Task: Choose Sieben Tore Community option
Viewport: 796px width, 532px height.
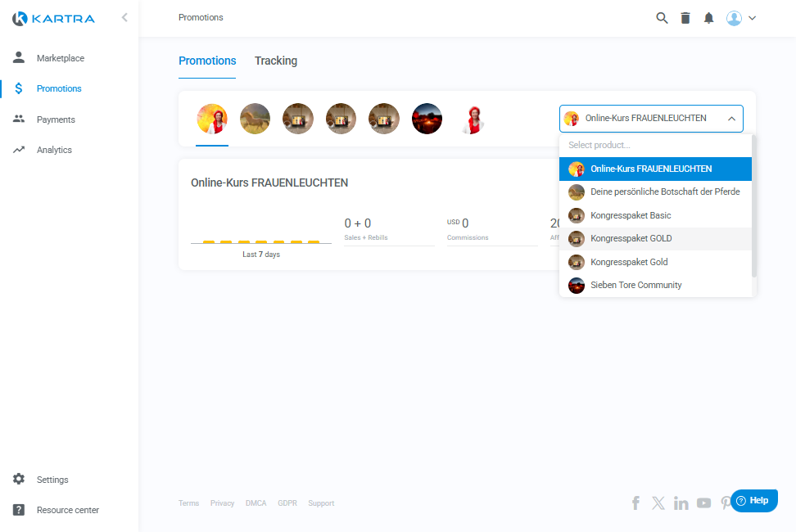Action: click(655, 285)
